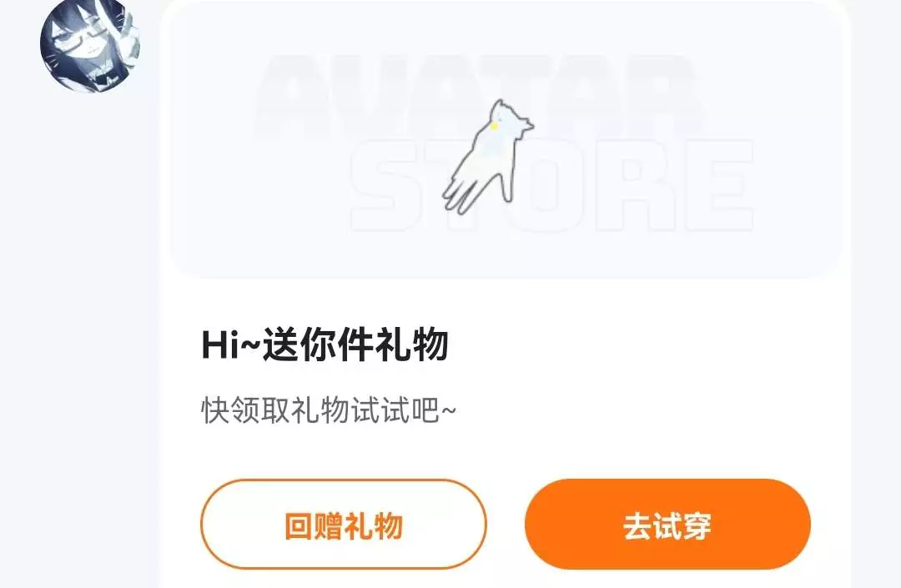Image resolution: width=901 pixels, height=588 pixels.
Task: Send a return gift via 回赠礼物
Action: click(344, 525)
